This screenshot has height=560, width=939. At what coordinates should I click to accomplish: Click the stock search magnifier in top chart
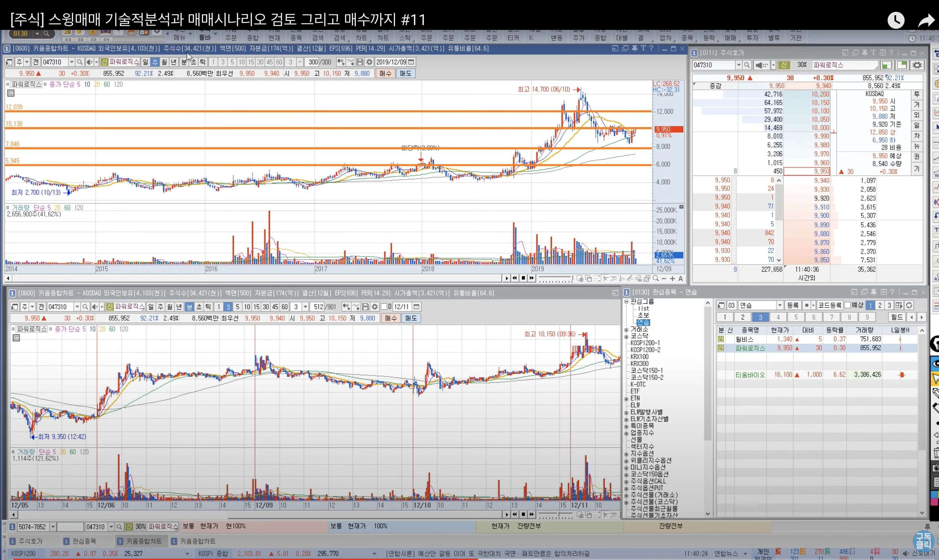[80, 62]
